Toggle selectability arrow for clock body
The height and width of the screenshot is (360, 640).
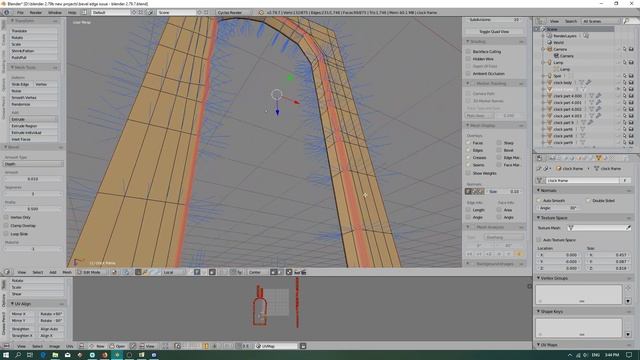click(x=624, y=82)
